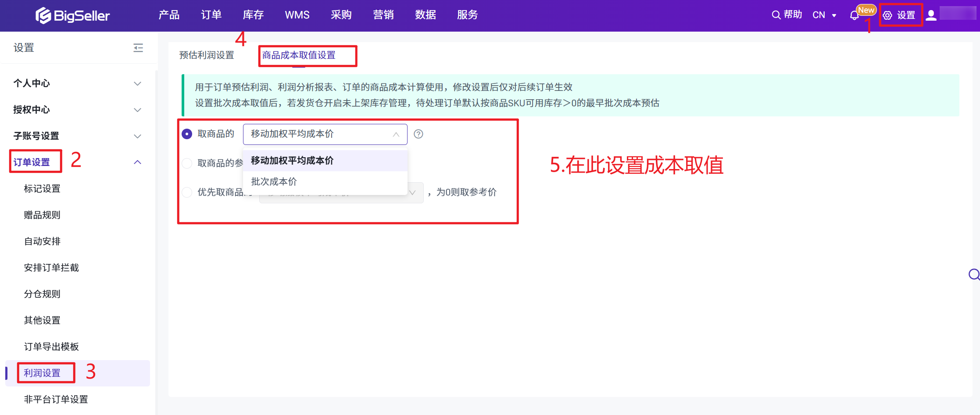980x415 pixels.
Task: Open the user profile avatar
Action: [x=931, y=15]
